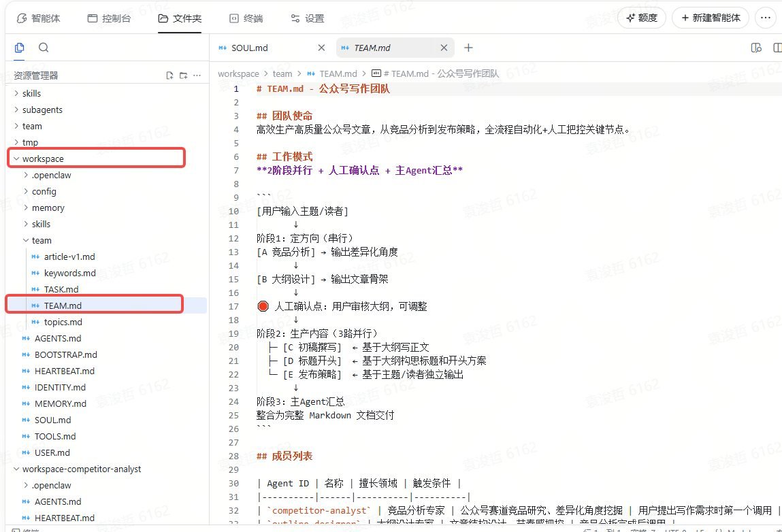The height and width of the screenshot is (532, 782).
Task: Click the new file icon in 资源管理器
Action: [x=169, y=76]
